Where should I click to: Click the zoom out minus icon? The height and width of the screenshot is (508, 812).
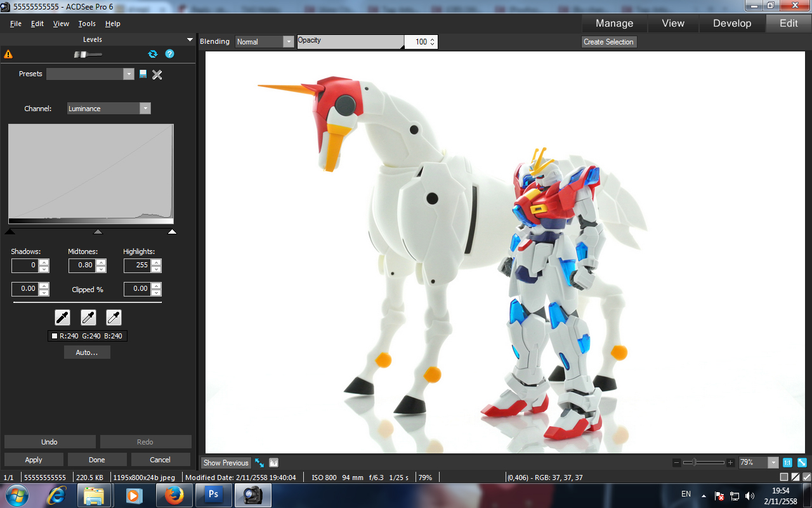coord(677,463)
